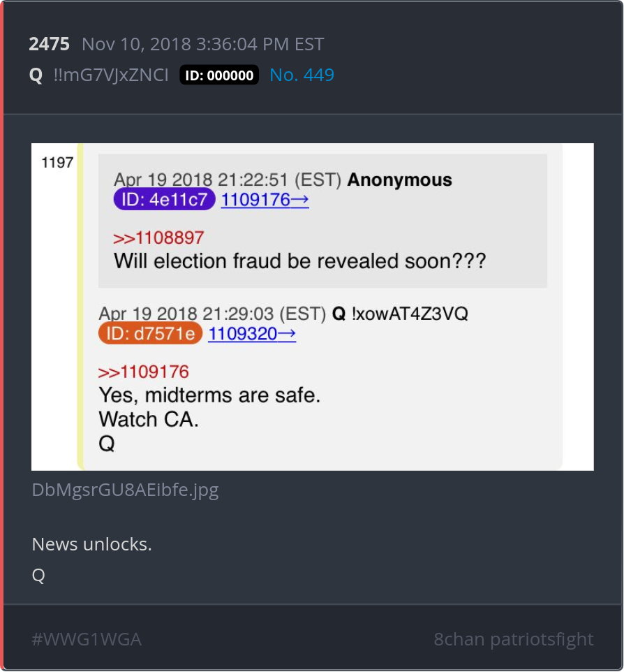The height and width of the screenshot is (672, 624).
Task: Select post number 2475
Action: (x=50, y=44)
